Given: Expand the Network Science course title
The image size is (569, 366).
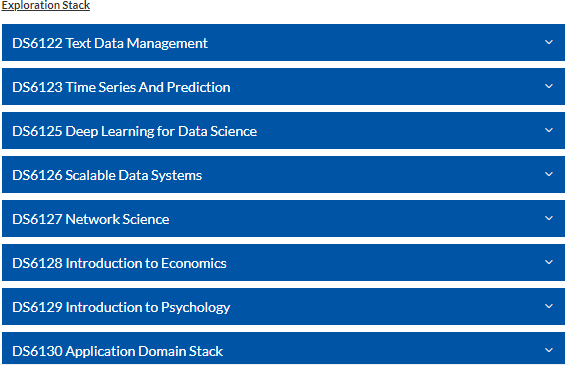Looking at the screenshot, I should [x=117, y=219].
